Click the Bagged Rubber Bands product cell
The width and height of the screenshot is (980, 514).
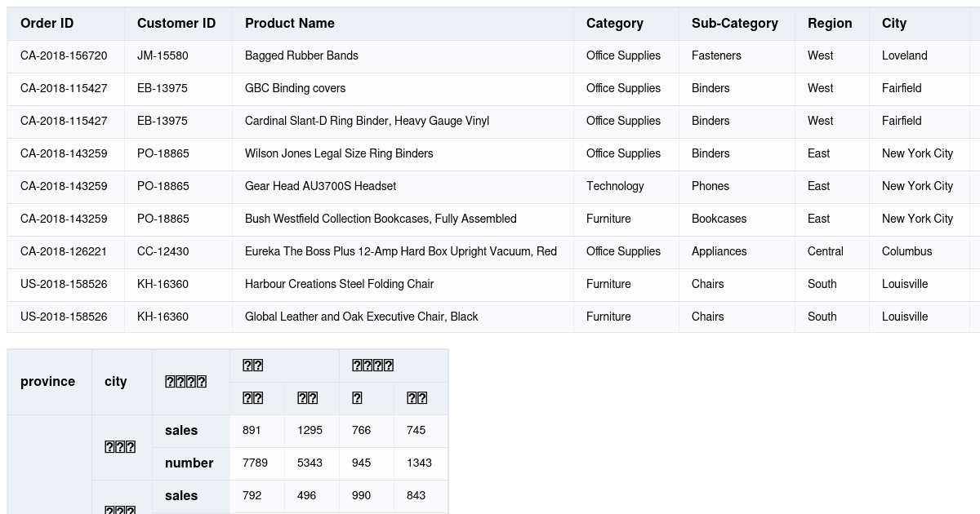pos(301,55)
